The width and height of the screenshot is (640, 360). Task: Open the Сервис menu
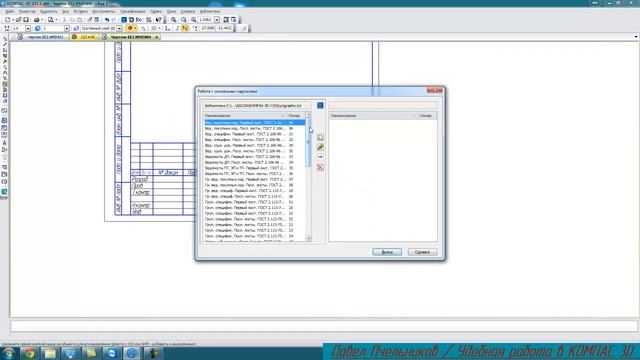click(156, 11)
